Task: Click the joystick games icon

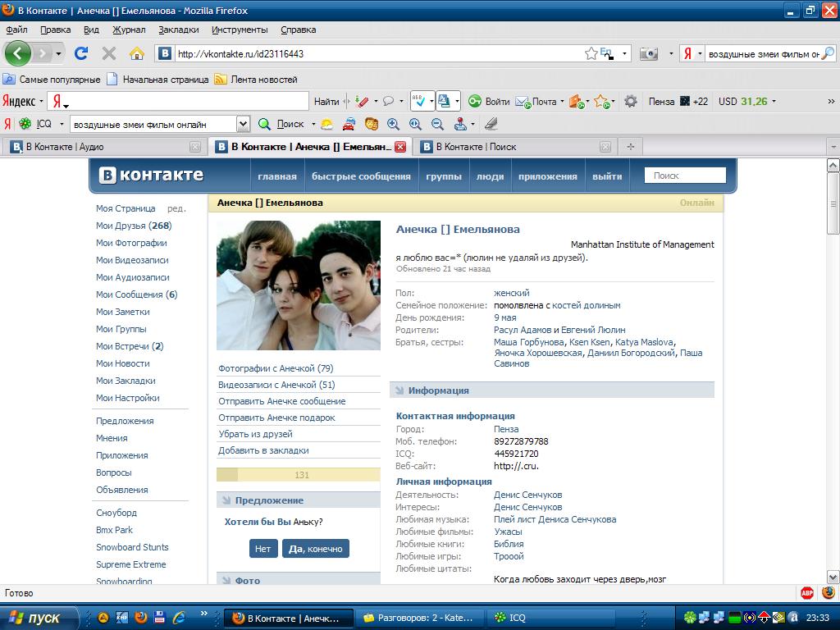Action: coord(460,125)
